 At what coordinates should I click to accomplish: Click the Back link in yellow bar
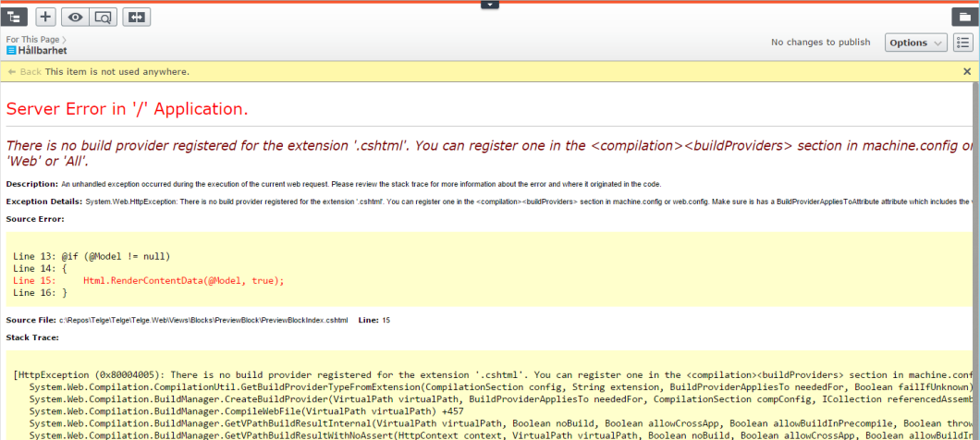(31, 71)
